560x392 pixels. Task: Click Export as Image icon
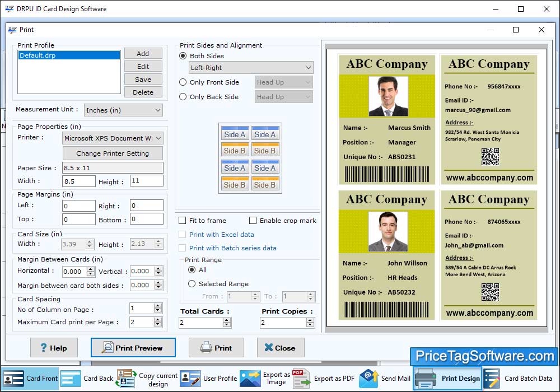pos(250,379)
